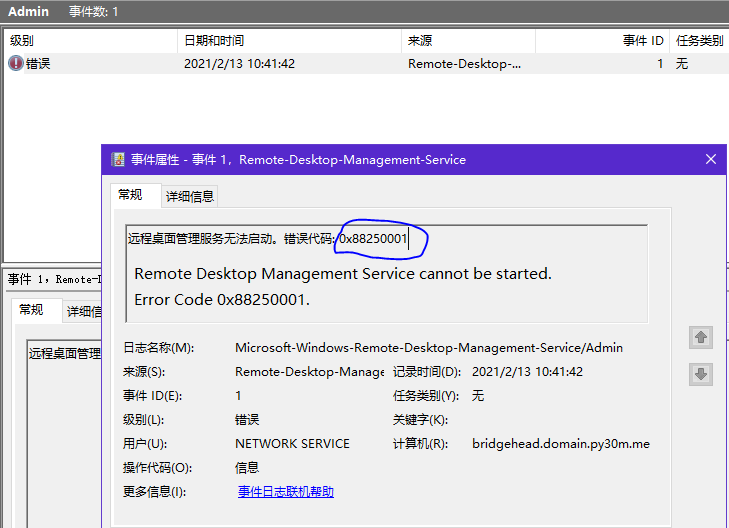
Task: Select the 错误 event row
Action: pos(366,64)
